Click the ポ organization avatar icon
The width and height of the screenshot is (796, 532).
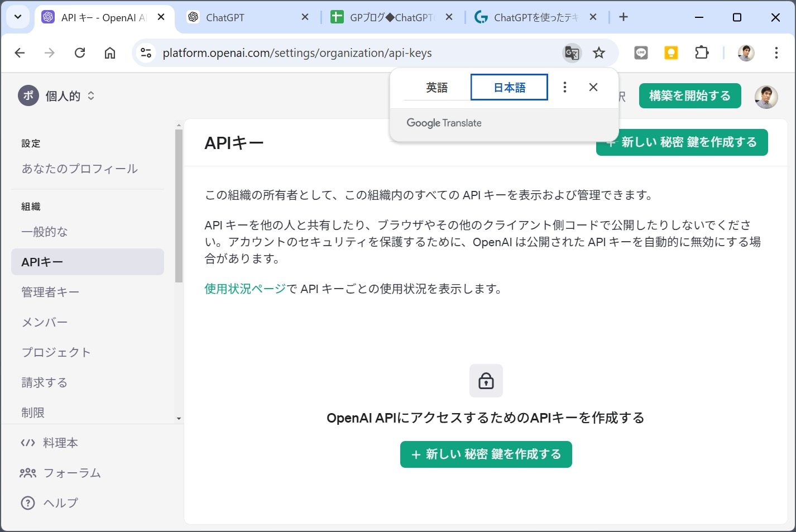click(x=28, y=95)
